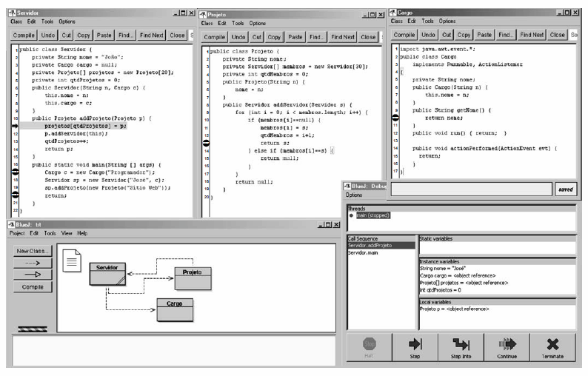Remove breakpoint at line 20 in Servidor editor
588x376 pixels.
pyautogui.click(x=15, y=194)
